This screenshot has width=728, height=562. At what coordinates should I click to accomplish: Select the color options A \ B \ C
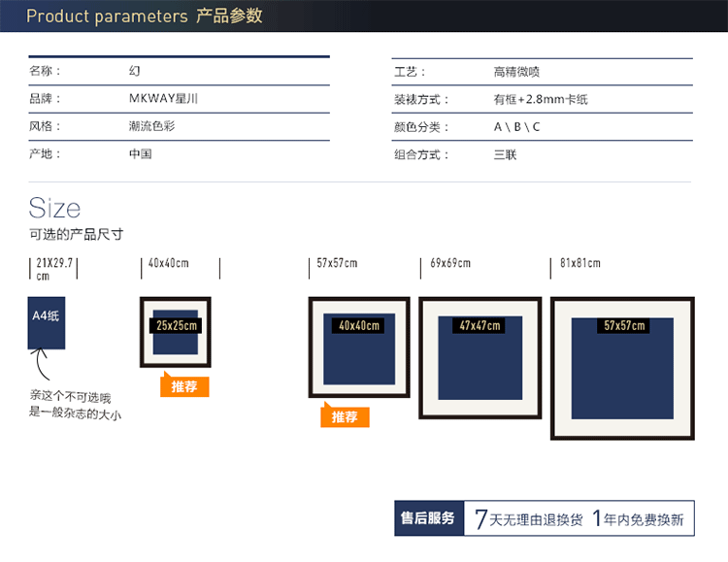516,127
